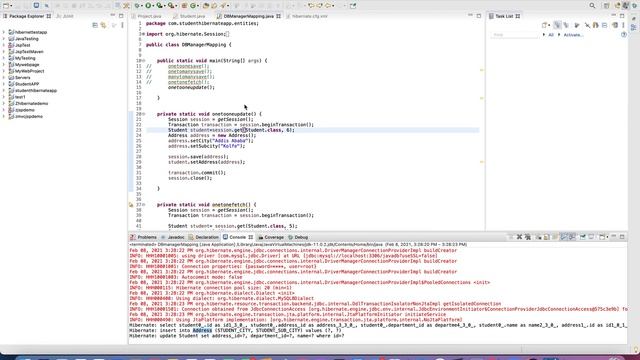
Task: Click on line session.save(address)
Action: [x=198, y=157]
